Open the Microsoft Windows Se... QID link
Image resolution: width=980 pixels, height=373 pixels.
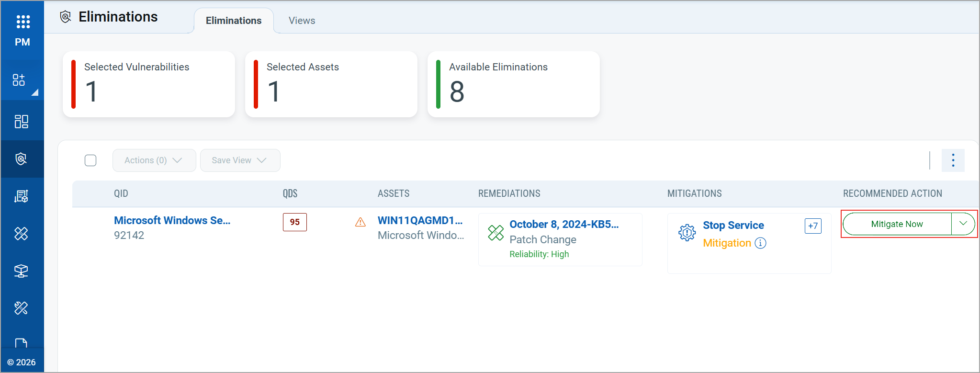[172, 220]
